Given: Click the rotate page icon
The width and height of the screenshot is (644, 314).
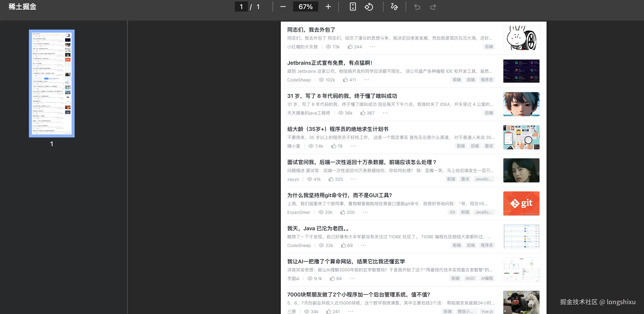Looking at the screenshot, I should (x=369, y=7).
